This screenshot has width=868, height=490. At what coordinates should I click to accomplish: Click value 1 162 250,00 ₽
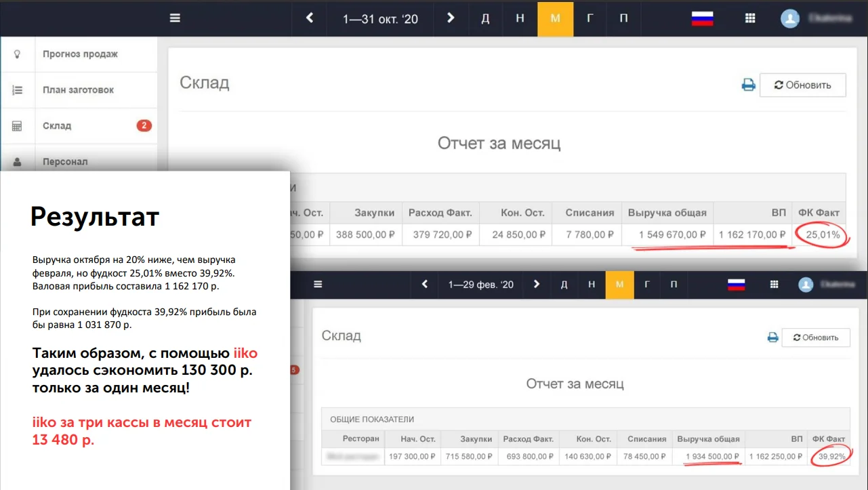click(x=775, y=456)
